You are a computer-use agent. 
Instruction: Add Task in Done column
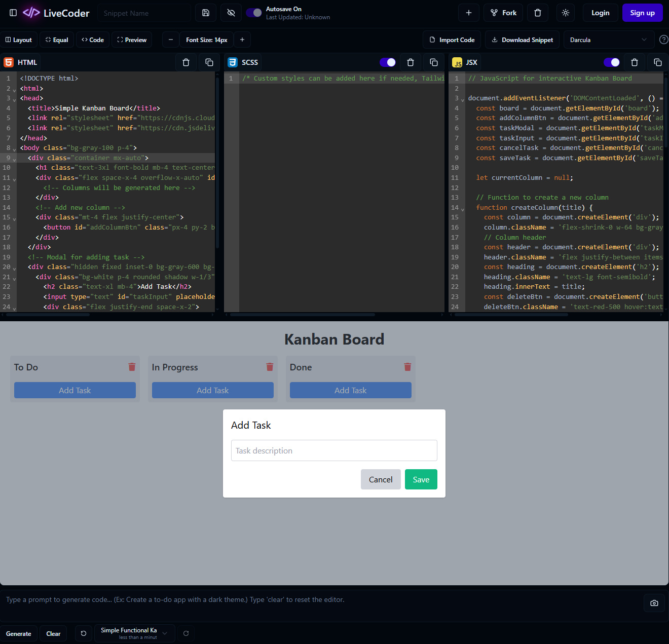(351, 390)
